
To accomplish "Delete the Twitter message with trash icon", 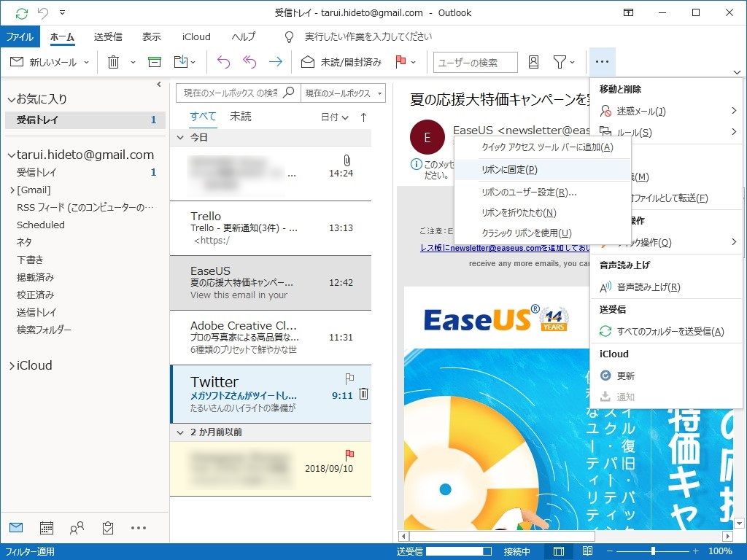I will click(363, 393).
